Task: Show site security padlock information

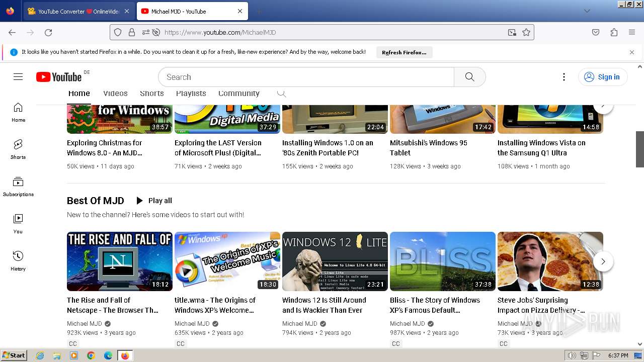Action: 132,32
